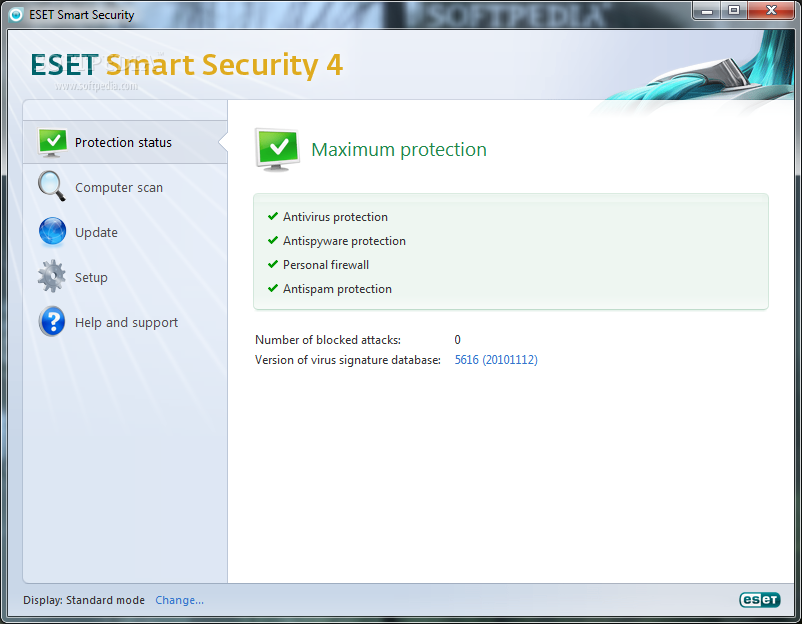Click the Number of blocked attacks label
This screenshot has height=624, width=802.
coord(328,340)
